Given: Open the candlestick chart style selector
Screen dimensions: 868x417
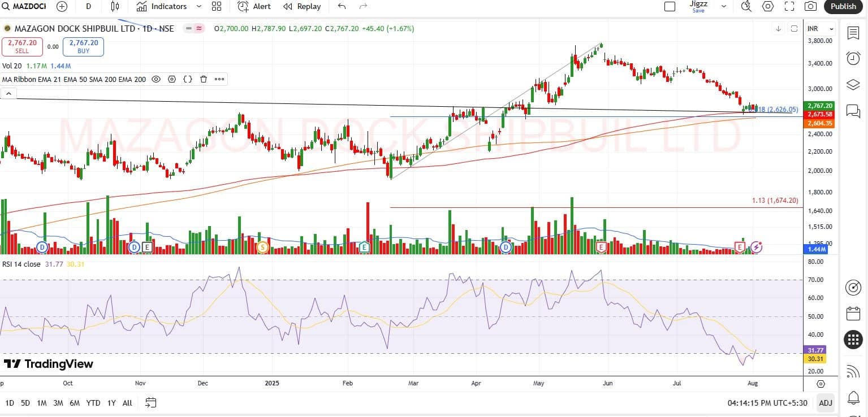Looking at the screenshot, I should (115, 6).
